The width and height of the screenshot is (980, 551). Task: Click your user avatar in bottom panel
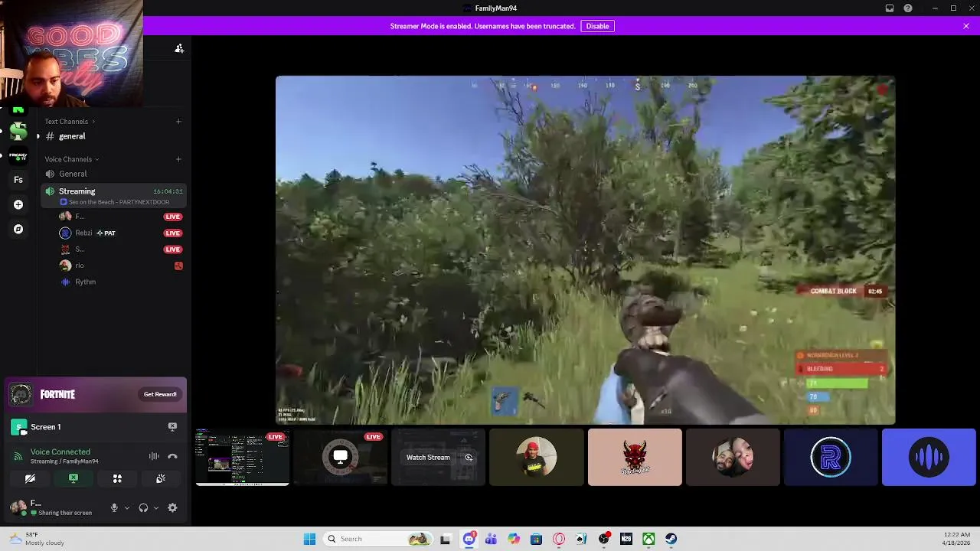pos(18,507)
